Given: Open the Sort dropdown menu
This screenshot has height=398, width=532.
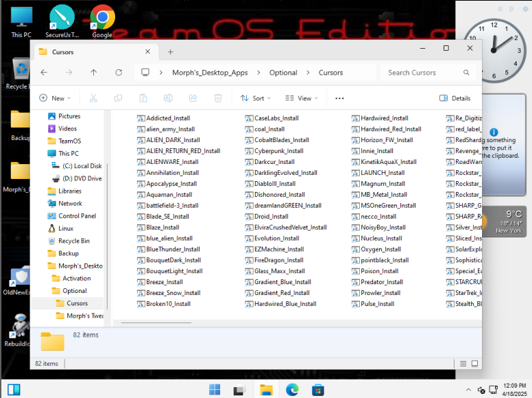Looking at the screenshot, I should 256,98.
